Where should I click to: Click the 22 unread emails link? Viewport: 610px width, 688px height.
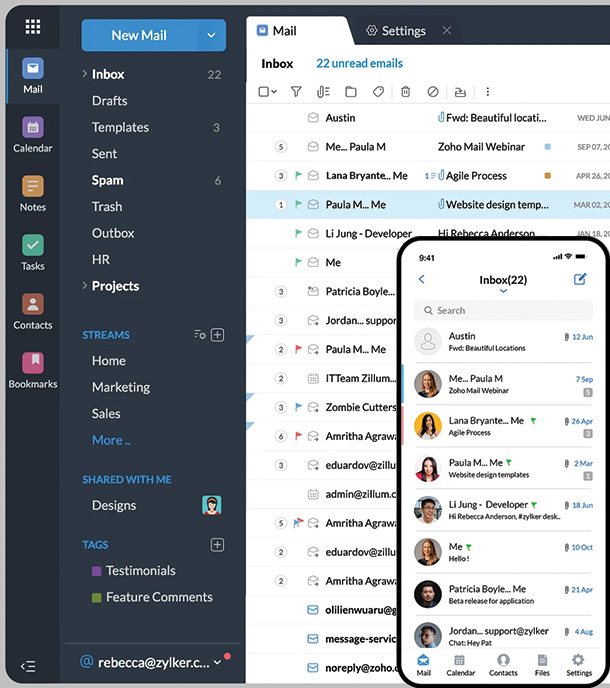[x=359, y=63]
